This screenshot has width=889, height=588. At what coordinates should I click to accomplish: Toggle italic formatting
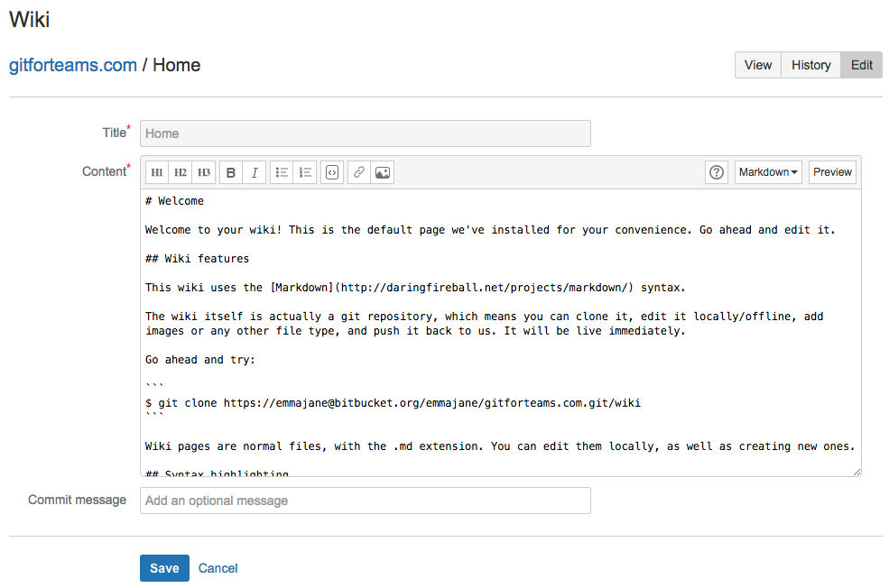(x=254, y=171)
